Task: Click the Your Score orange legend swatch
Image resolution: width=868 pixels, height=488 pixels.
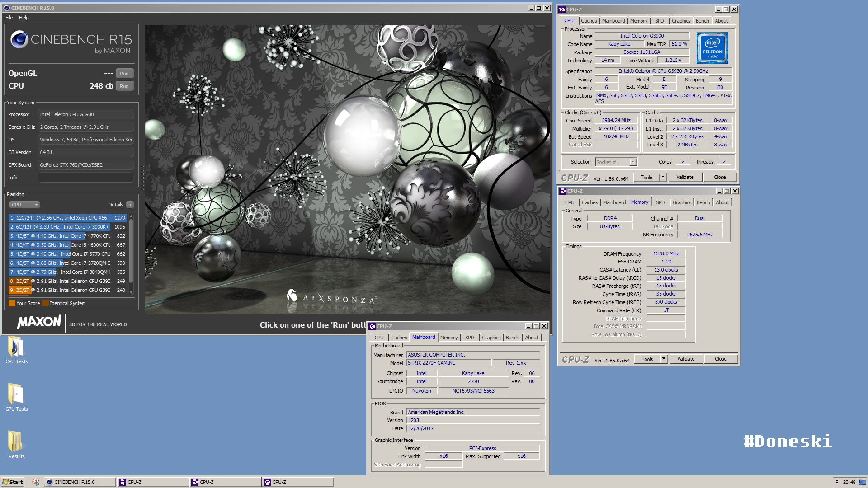Action: click(x=12, y=303)
